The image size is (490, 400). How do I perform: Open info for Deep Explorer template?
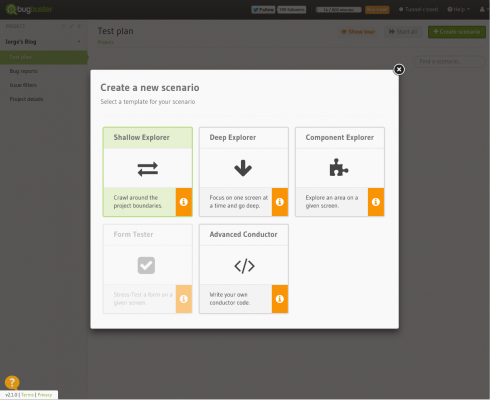tap(280, 202)
